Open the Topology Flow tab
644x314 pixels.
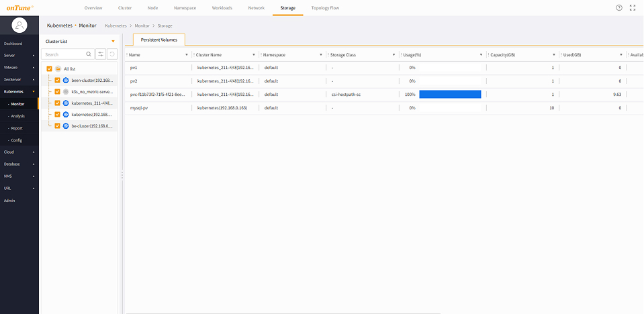click(x=325, y=8)
